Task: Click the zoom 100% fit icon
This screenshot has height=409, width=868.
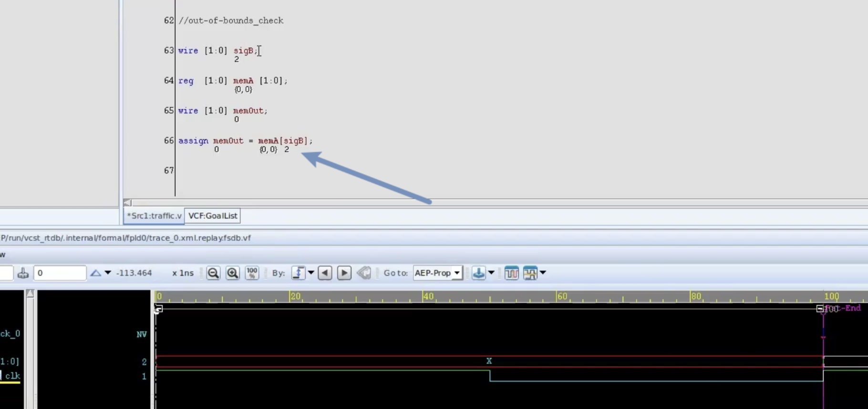Action: coord(252,273)
